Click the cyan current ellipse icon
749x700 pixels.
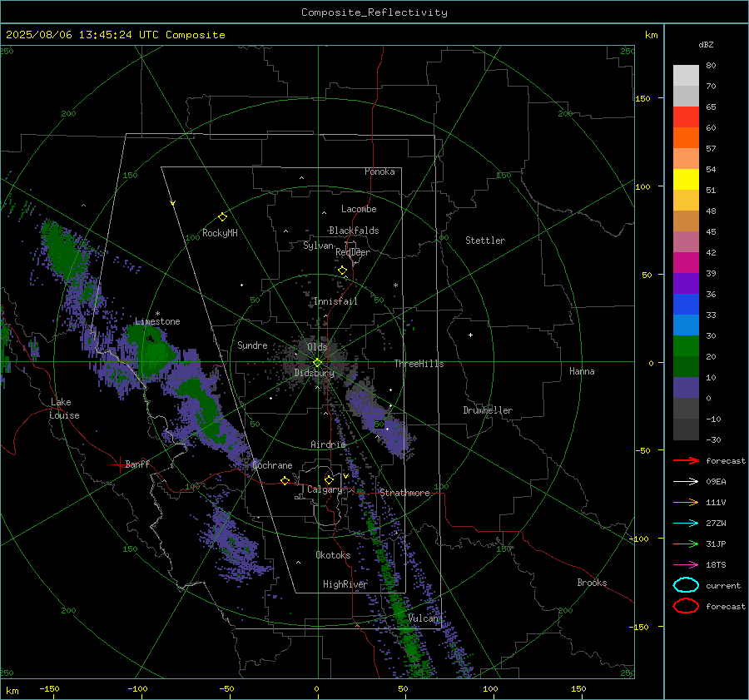coord(686,585)
